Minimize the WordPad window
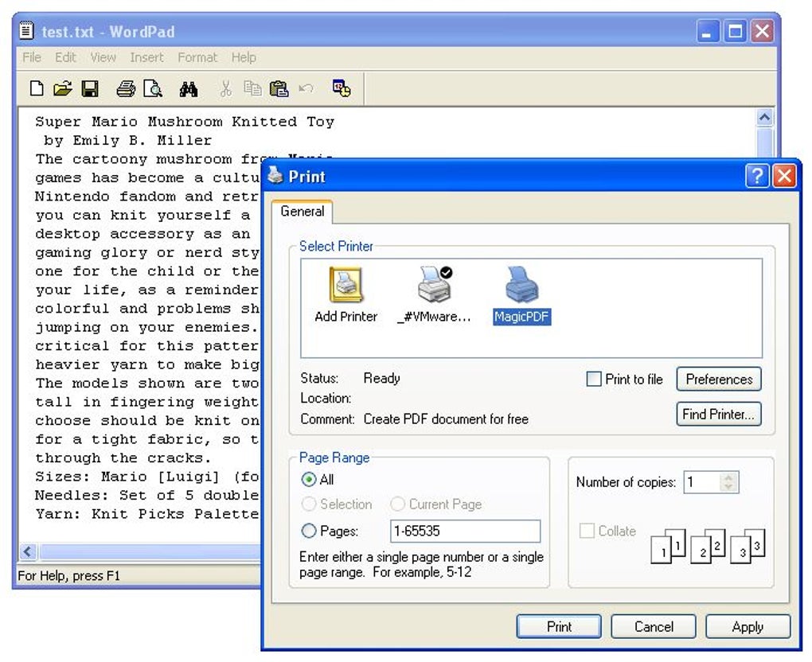The height and width of the screenshot is (662, 812). pos(707,32)
